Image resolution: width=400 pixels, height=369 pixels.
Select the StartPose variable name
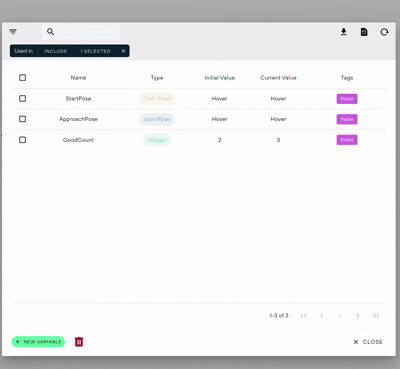click(x=78, y=98)
